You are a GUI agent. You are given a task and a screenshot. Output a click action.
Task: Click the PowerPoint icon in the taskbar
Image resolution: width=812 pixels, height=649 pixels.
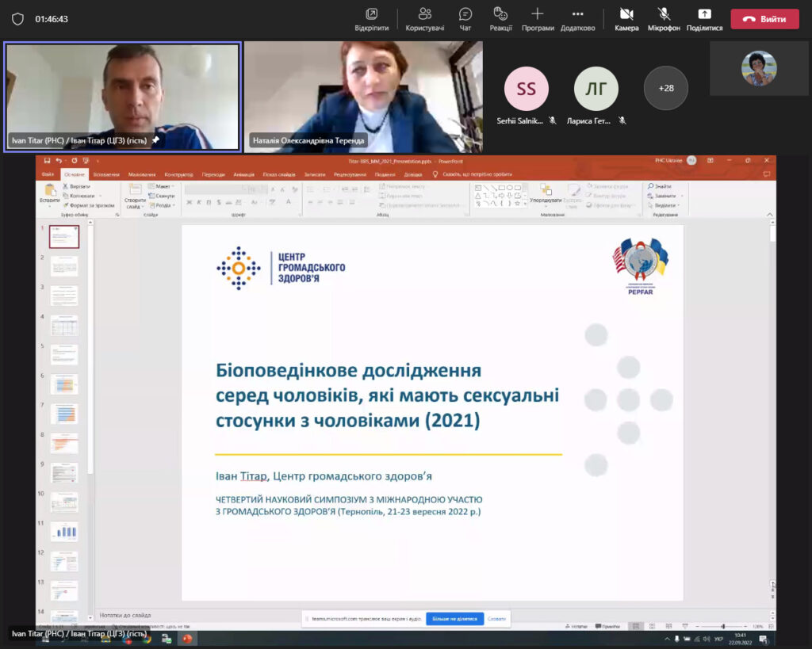click(x=187, y=639)
